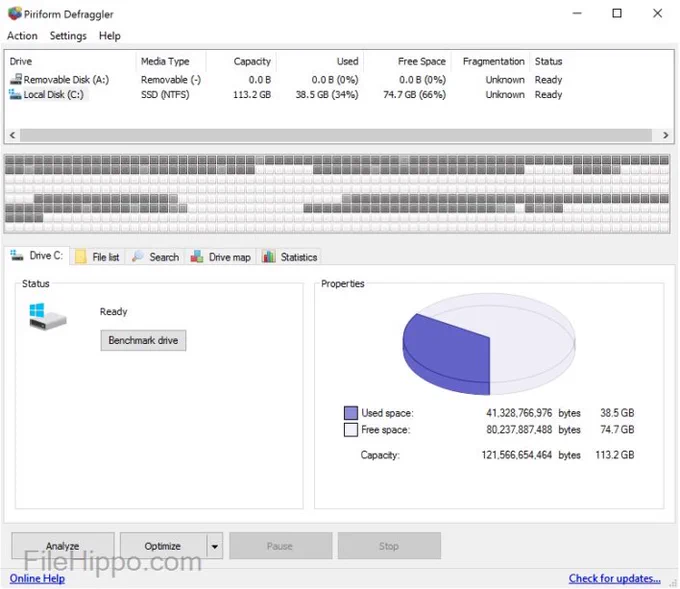Close the Defraggler window
Image resolution: width=680 pixels, height=589 pixels.
pyautogui.click(x=657, y=13)
